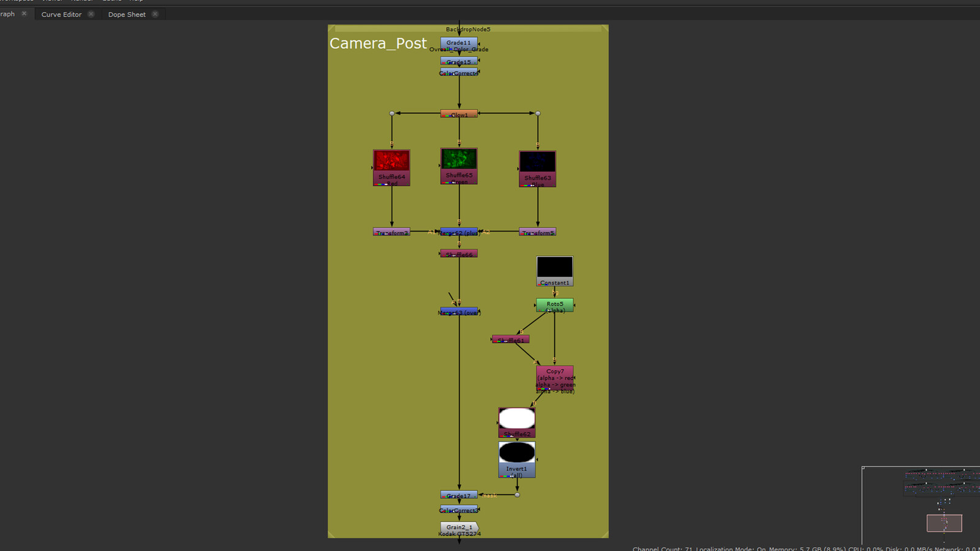This screenshot has width=980, height=551.
Task: Click the dot node left of Glow1
Action: pos(392,113)
